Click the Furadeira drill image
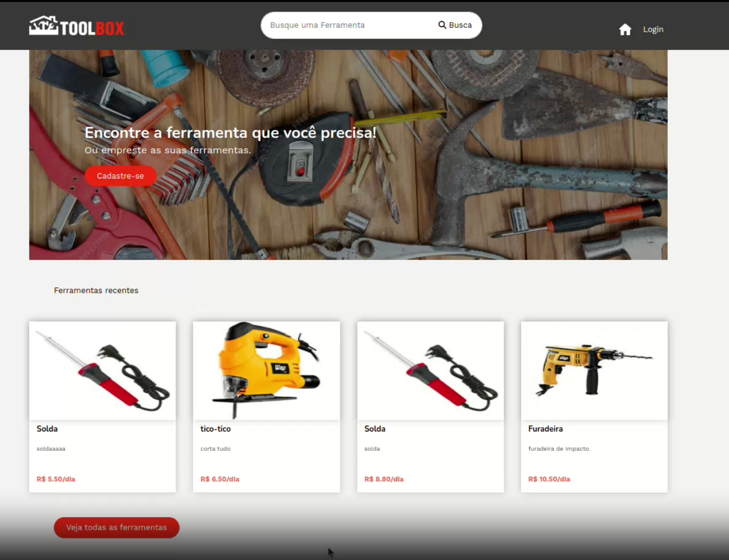This screenshot has width=729, height=560. pyautogui.click(x=594, y=370)
